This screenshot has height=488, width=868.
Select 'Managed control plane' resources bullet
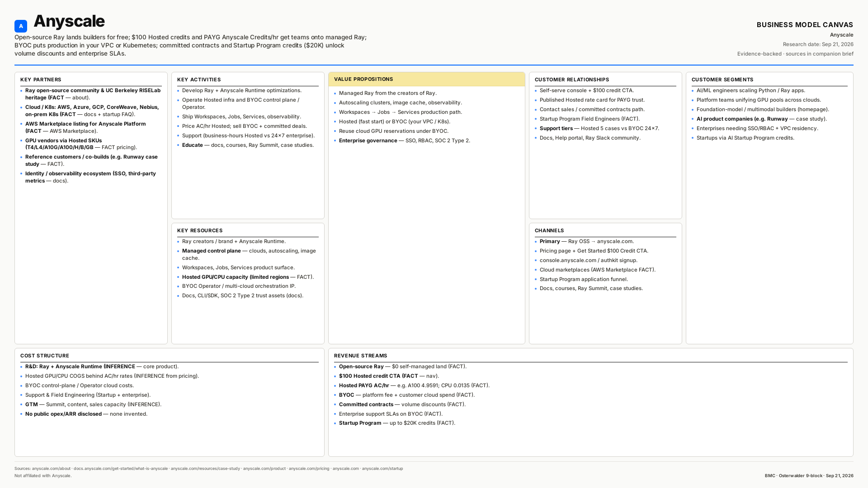pos(249,254)
